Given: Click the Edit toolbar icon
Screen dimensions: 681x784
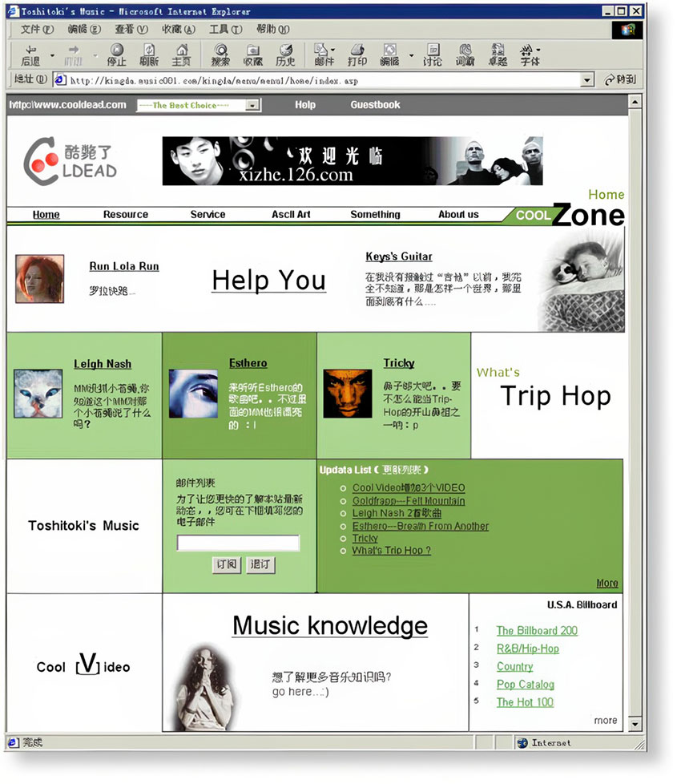Looking at the screenshot, I should [x=389, y=55].
